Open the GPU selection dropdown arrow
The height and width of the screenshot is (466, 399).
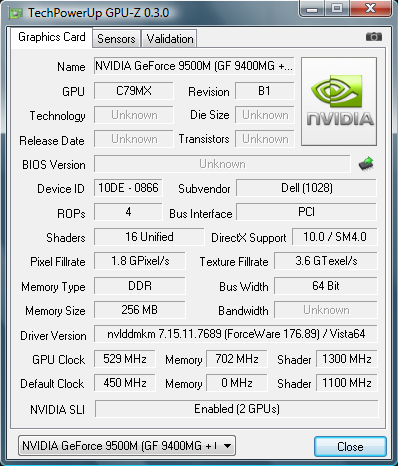[x=227, y=446]
